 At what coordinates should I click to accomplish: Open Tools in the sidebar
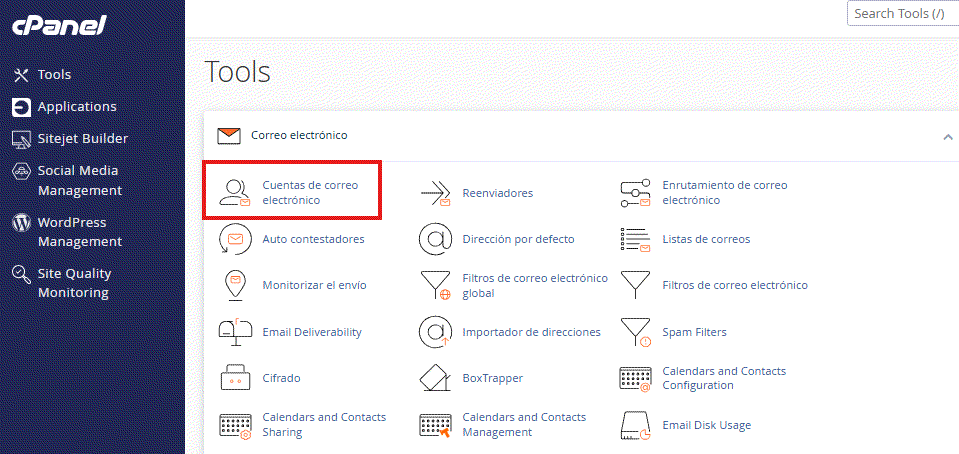[54, 75]
